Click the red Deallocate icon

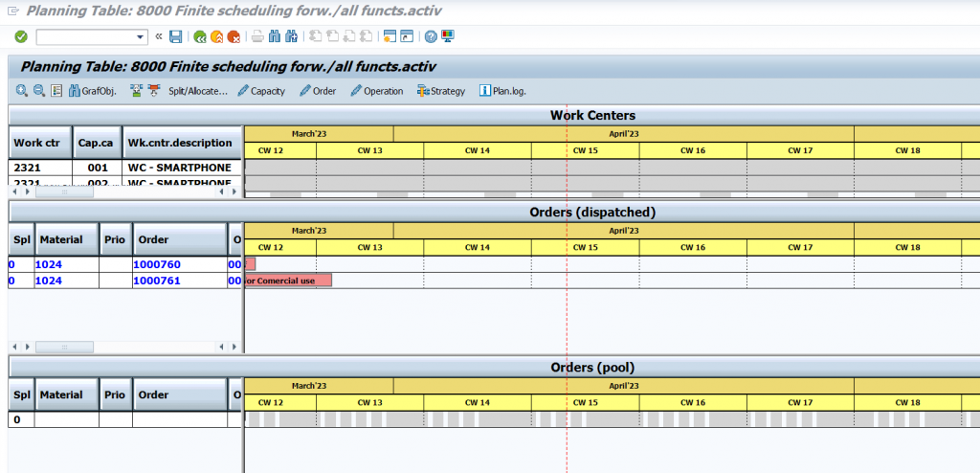pos(154,91)
